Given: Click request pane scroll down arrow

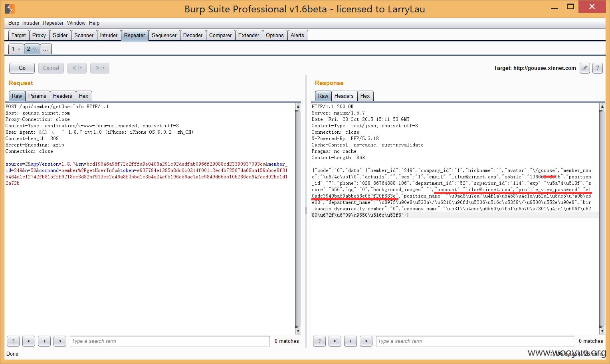Looking at the screenshot, I should pos(298,331).
